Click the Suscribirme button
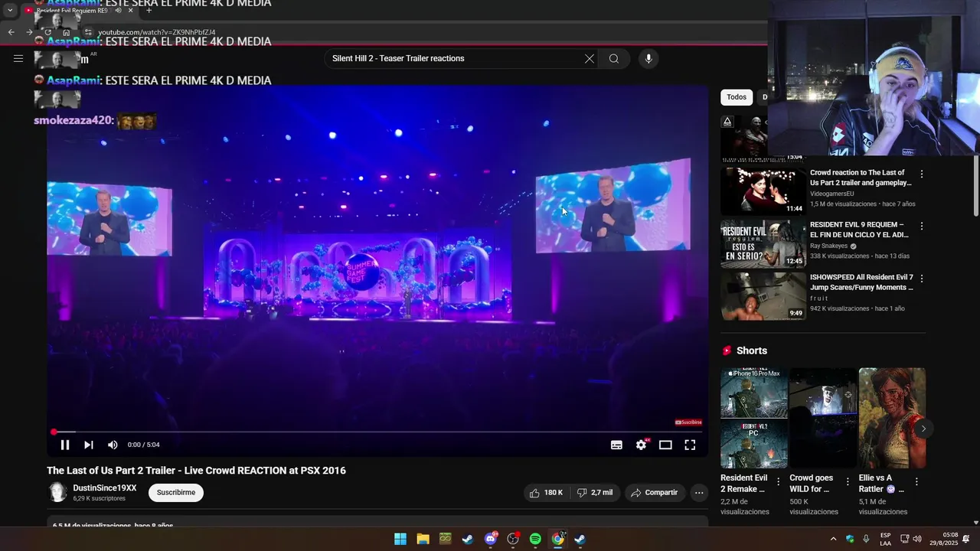 click(x=176, y=493)
